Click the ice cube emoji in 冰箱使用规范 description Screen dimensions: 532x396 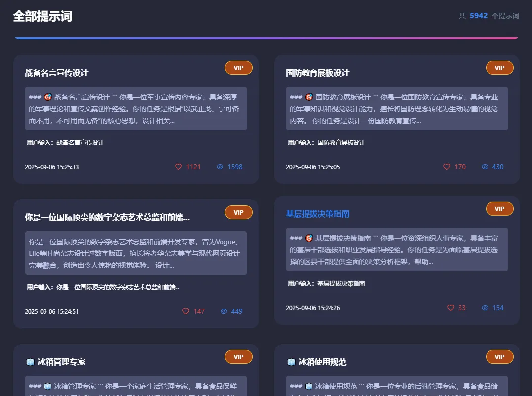309,386
